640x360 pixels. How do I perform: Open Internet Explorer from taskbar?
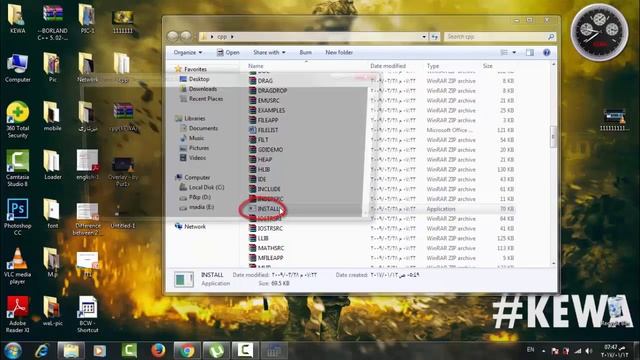41,351
